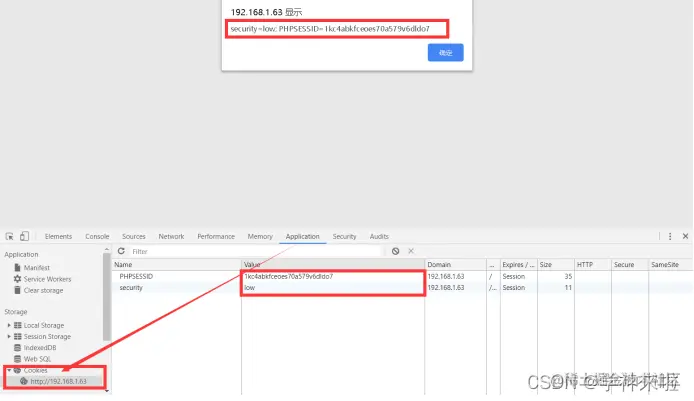This screenshot has width=694, height=401.
Task: Select Service Workers in the sidebar
Action: [47, 279]
